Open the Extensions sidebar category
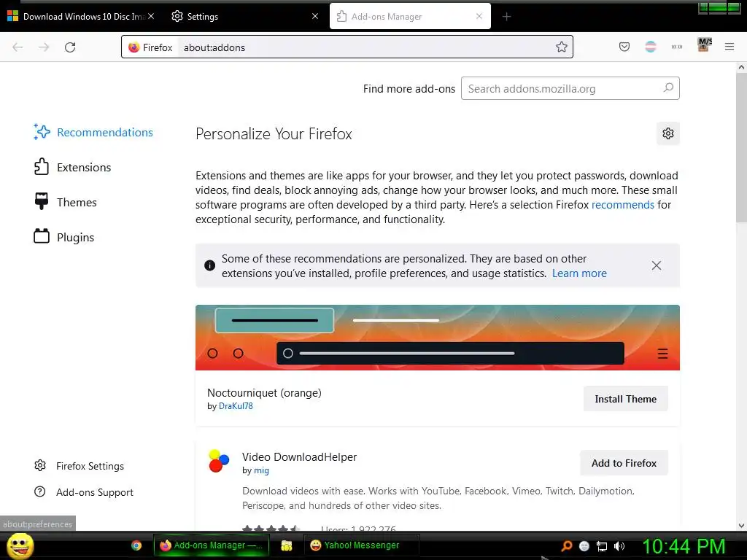 coord(72,167)
